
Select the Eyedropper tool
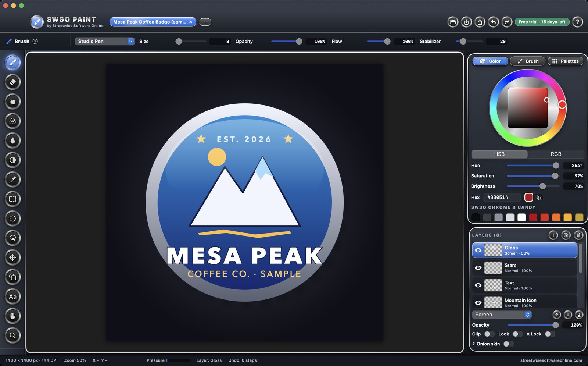[12, 179]
